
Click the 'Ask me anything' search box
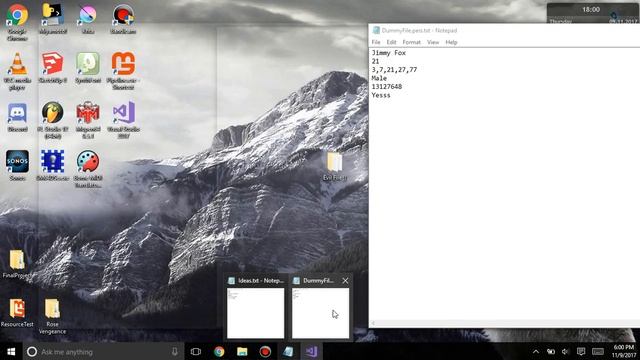tap(104, 351)
